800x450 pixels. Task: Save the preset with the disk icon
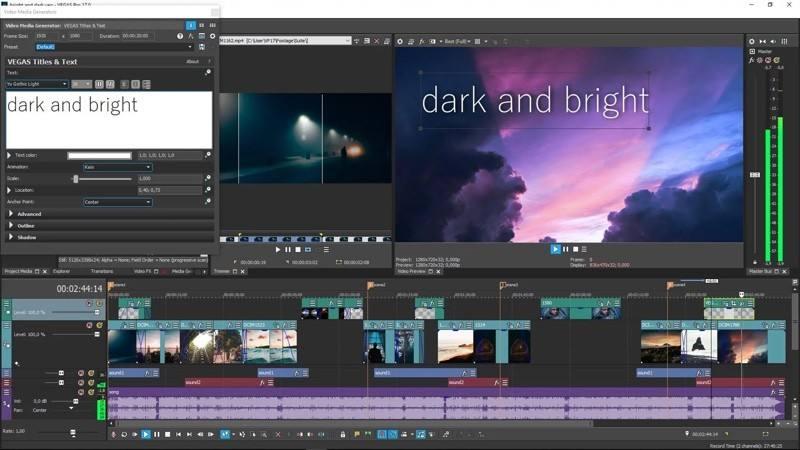pos(202,46)
